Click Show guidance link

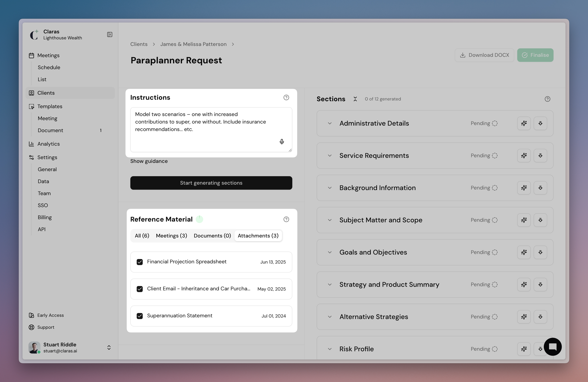click(149, 161)
